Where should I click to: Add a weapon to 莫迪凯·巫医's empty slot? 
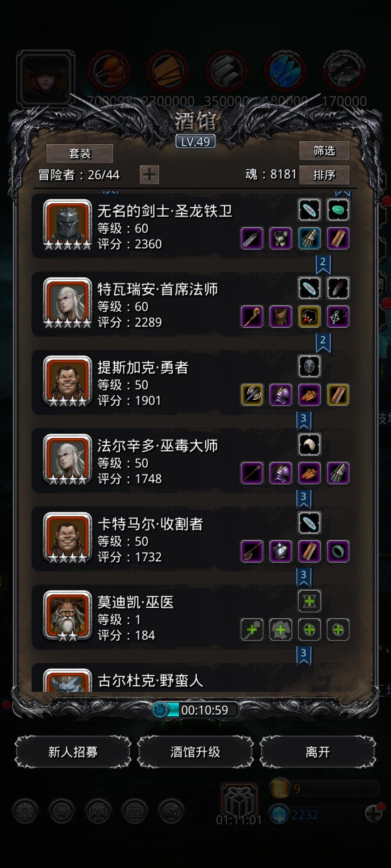(252, 630)
